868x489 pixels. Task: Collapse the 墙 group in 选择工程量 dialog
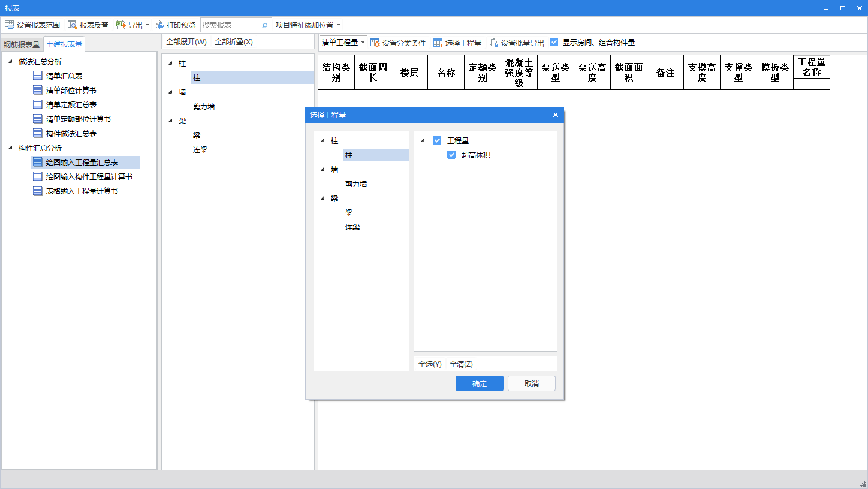[x=323, y=169]
